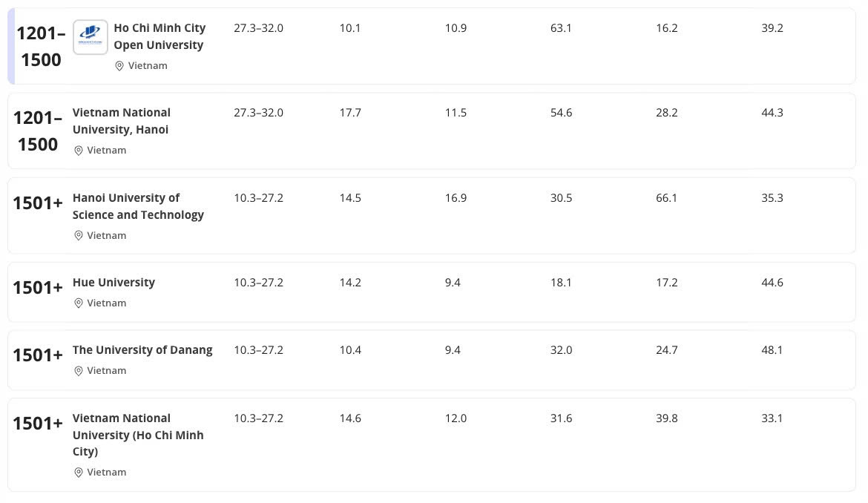Click the 1501+ rank beside Hue University
The height and width of the screenshot is (503, 868).
pos(38,287)
